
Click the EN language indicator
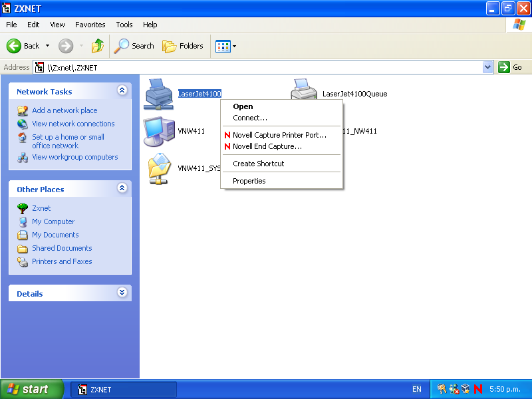[x=417, y=389]
